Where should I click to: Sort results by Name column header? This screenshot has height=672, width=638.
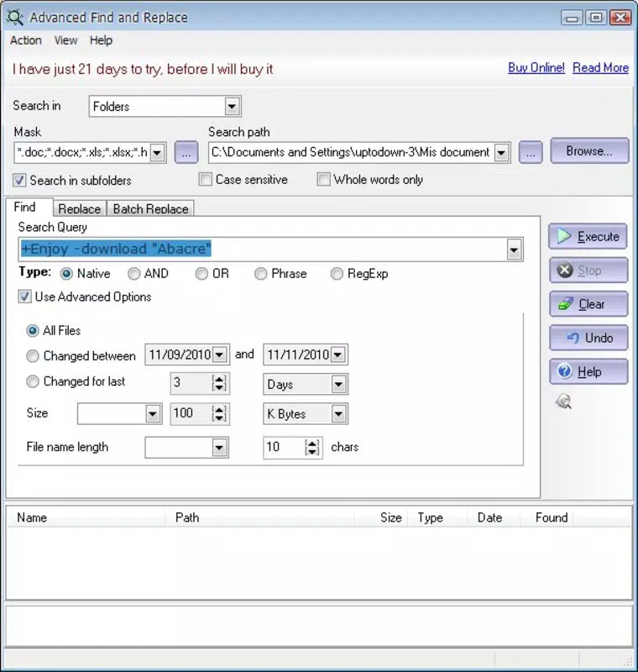[x=86, y=517]
